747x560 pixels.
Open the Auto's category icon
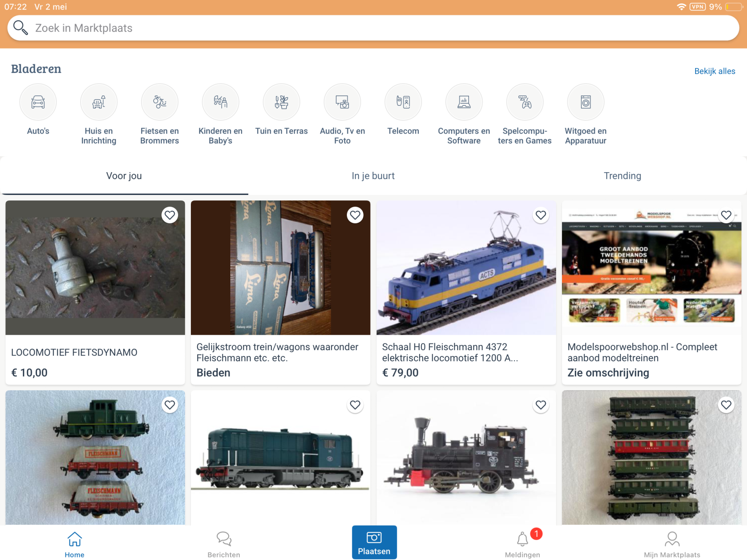pyautogui.click(x=38, y=102)
